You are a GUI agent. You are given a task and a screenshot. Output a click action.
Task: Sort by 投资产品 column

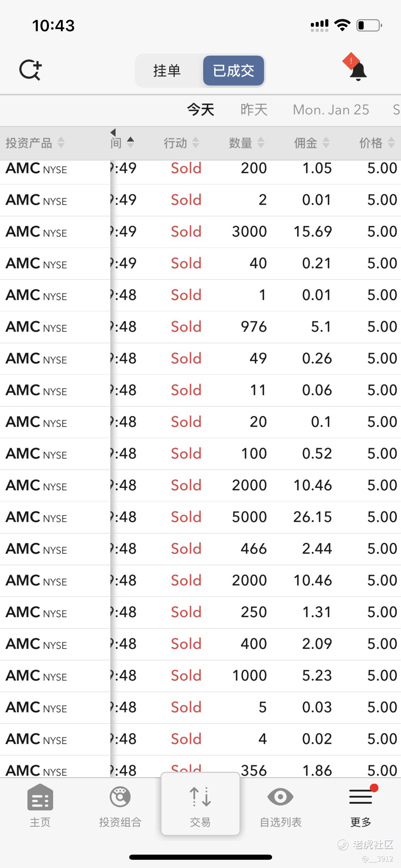point(35,143)
